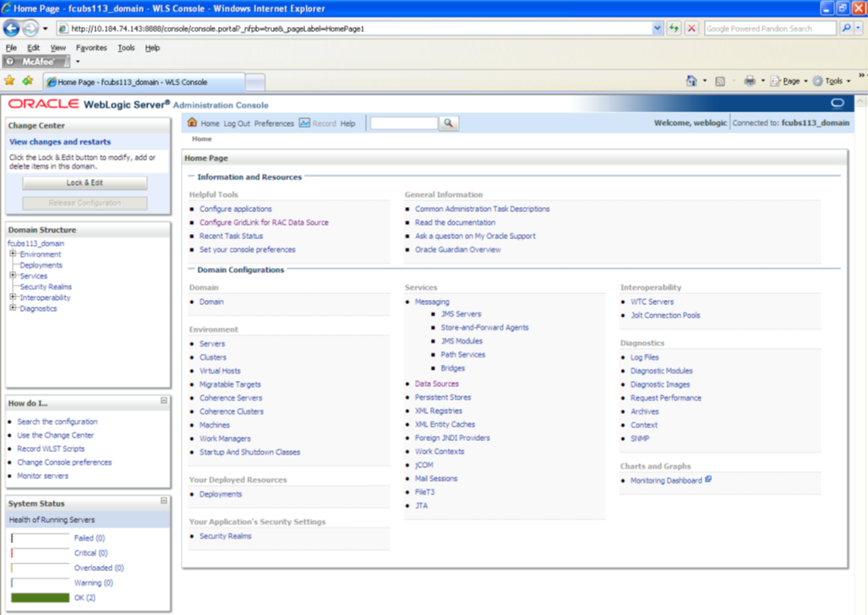Image resolution: width=868 pixels, height=615 pixels.
Task: Click the IE Forward navigation arrow
Action: pyautogui.click(x=30, y=28)
